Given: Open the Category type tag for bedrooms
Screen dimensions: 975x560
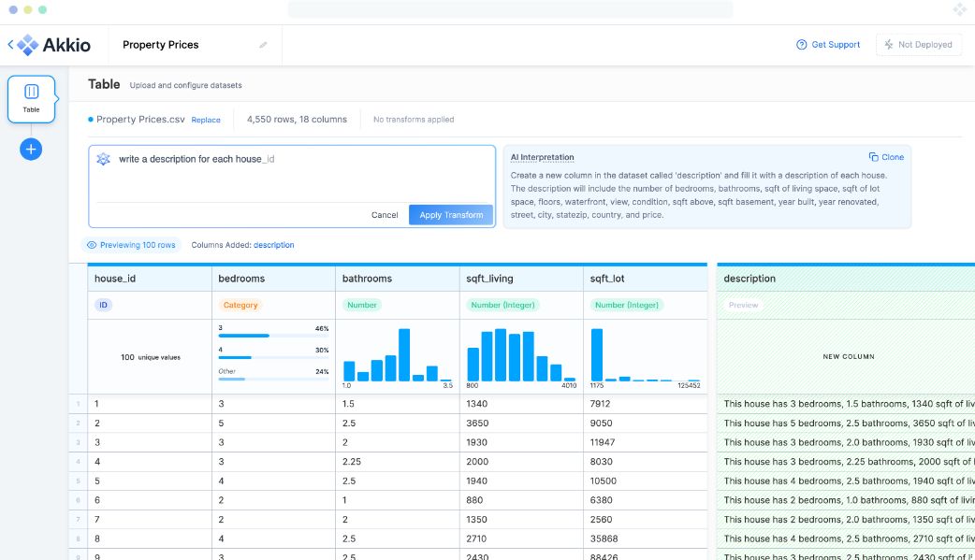Looking at the screenshot, I should 240,305.
